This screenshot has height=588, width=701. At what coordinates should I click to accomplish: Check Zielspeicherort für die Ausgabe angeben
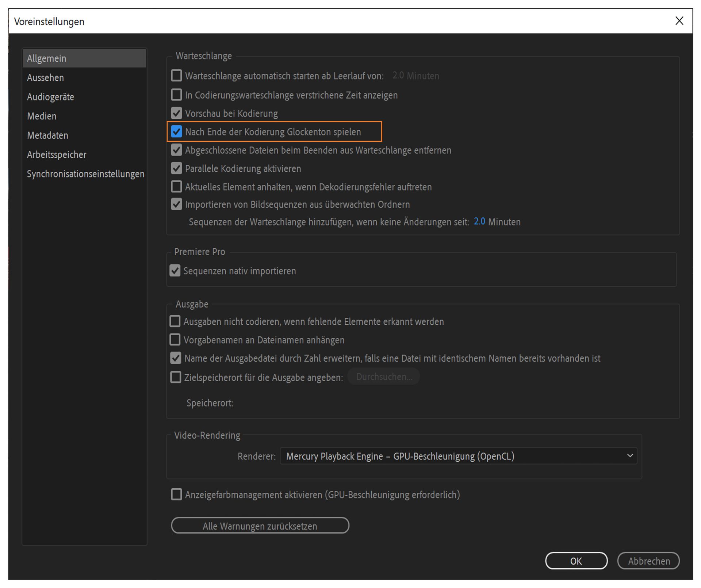tap(176, 377)
